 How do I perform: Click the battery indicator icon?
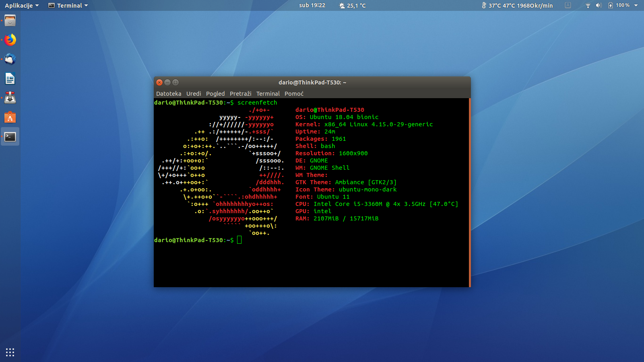611,6
